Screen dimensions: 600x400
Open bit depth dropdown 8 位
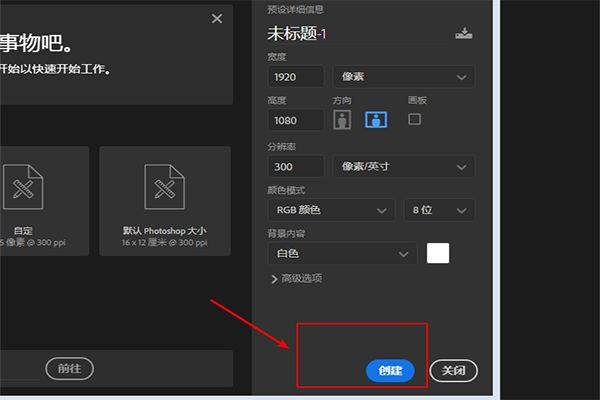point(439,210)
